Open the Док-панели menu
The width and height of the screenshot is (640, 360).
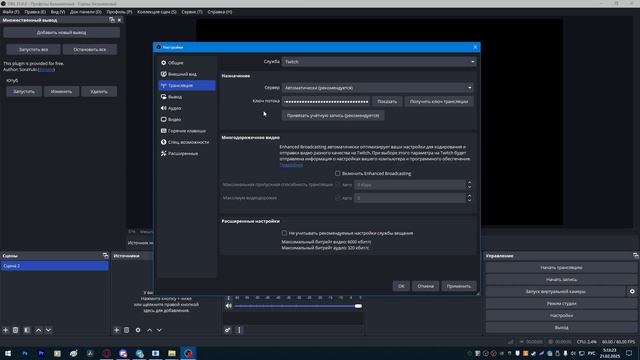(x=86, y=12)
